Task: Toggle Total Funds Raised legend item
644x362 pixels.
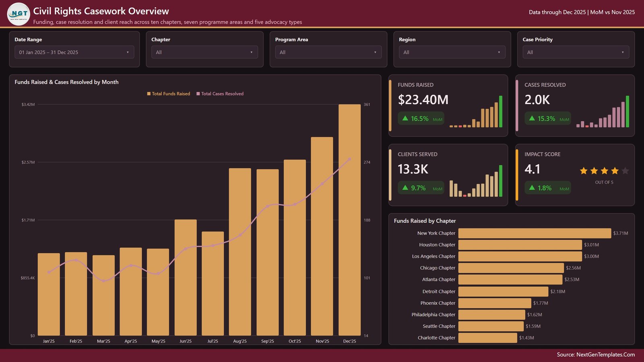Action: click(x=169, y=94)
